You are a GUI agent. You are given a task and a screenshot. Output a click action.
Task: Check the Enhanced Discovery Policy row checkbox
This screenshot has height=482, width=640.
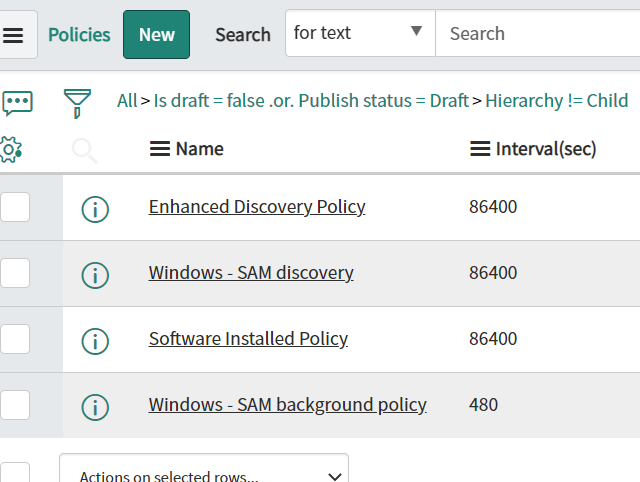[x=14, y=207]
